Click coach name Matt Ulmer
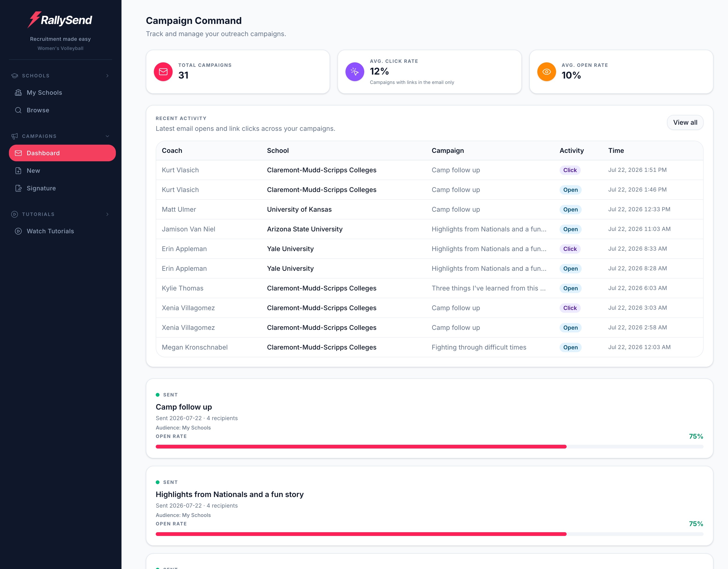Screen dimensions: 728x569 coord(179,210)
